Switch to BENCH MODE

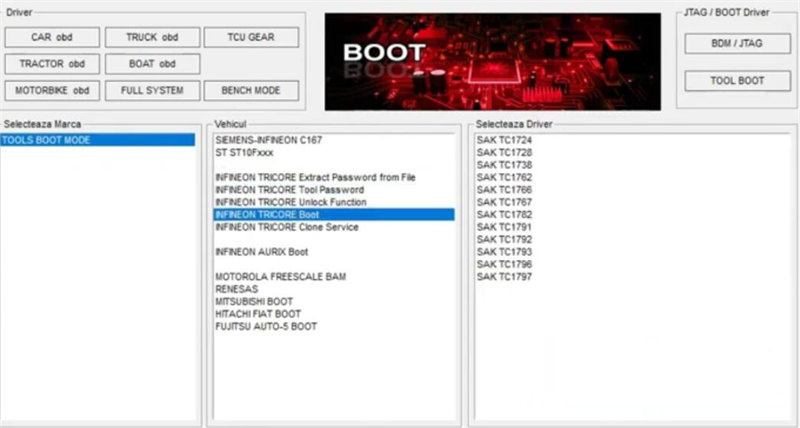point(251,90)
